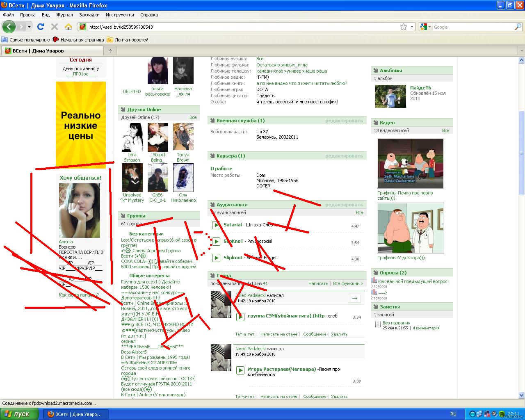Open the Лента новостей feed bookmark
Image resolution: width=525 pixels, height=420 pixels.
[128, 40]
